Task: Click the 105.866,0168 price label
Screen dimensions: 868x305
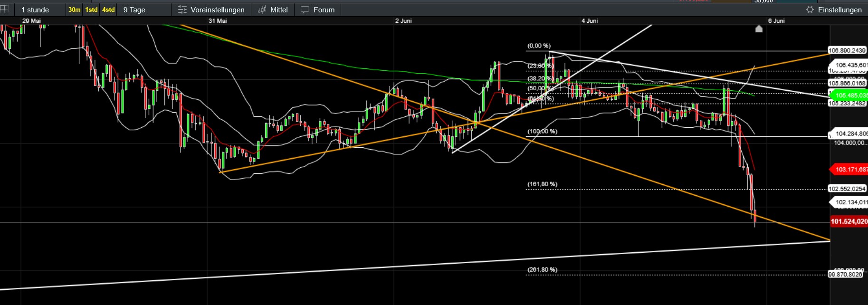Action: pyautogui.click(x=847, y=83)
